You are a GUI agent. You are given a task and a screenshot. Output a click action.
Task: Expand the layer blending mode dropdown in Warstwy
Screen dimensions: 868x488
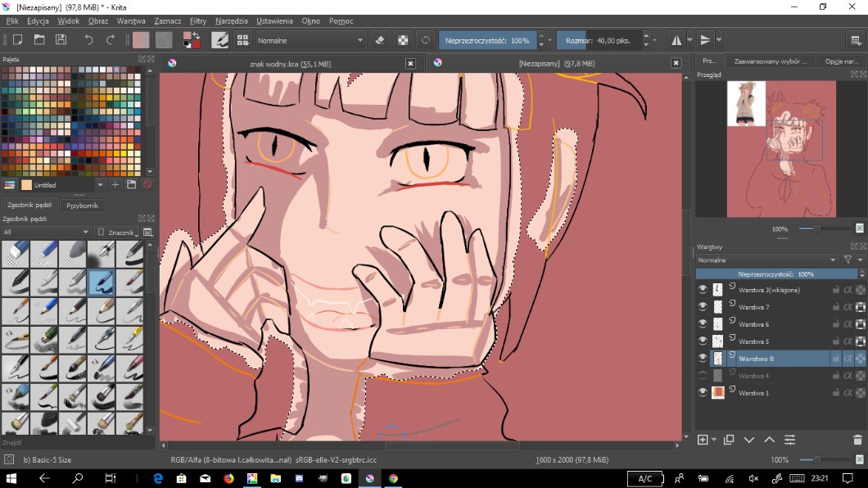[x=766, y=260]
